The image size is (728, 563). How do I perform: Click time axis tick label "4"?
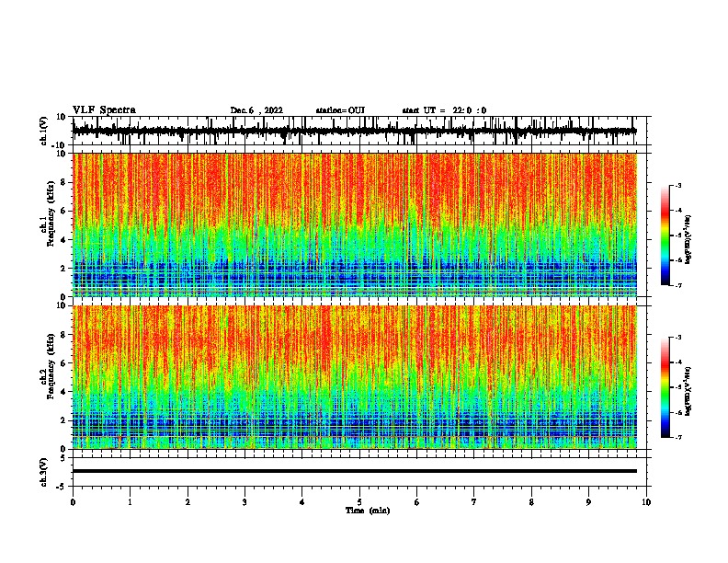point(302,502)
